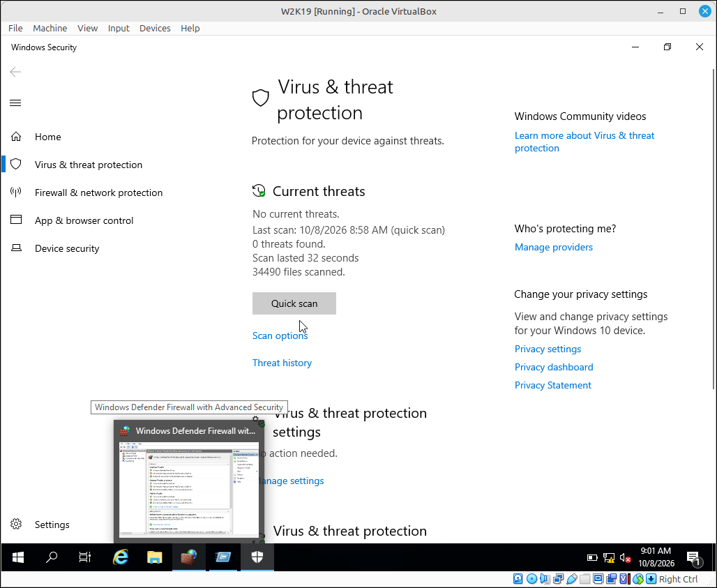Viewport: 717px width, 588px height.
Task: Click the Windows Security vertical scrollbar
Action: 713,229
